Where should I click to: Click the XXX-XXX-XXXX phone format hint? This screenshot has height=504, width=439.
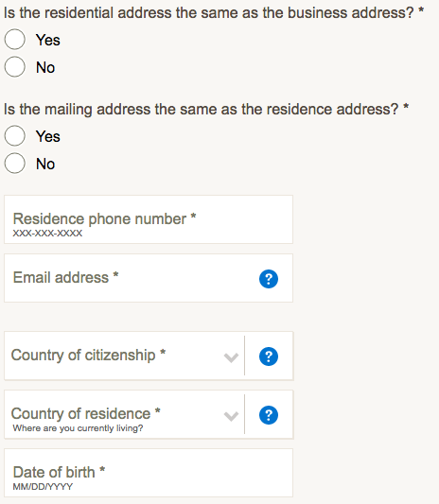point(47,233)
